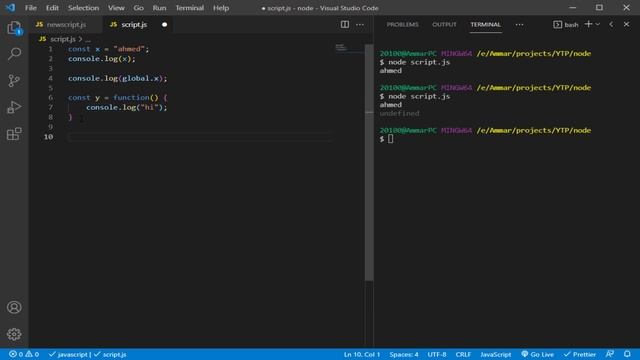Click the console.log(global.x) code line

[118, 78]
